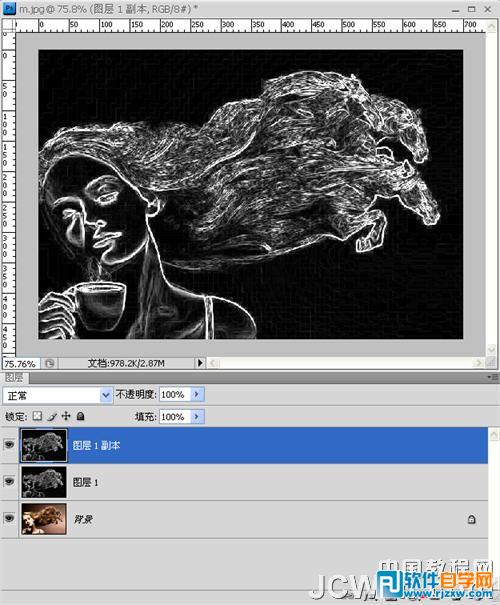This screenshot has width=500, height=605.
Task: Open the 正常 blend mode dropdown
Action: coord(57,395)
